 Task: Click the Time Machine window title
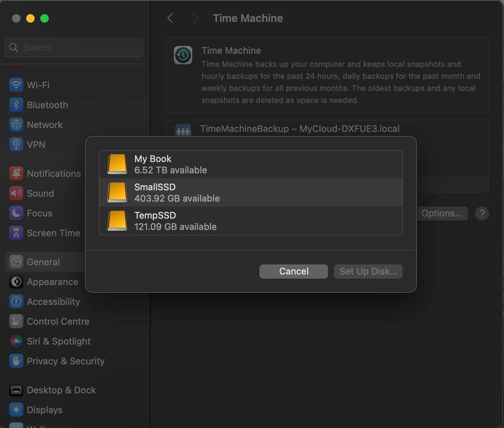pyautogui.click(x=248, y=18)
